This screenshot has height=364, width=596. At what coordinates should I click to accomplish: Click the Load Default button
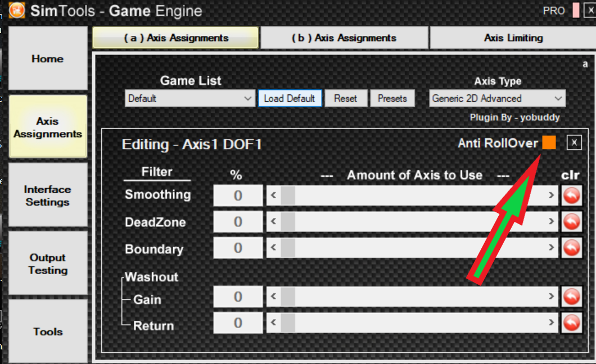[x=290, y=99]
